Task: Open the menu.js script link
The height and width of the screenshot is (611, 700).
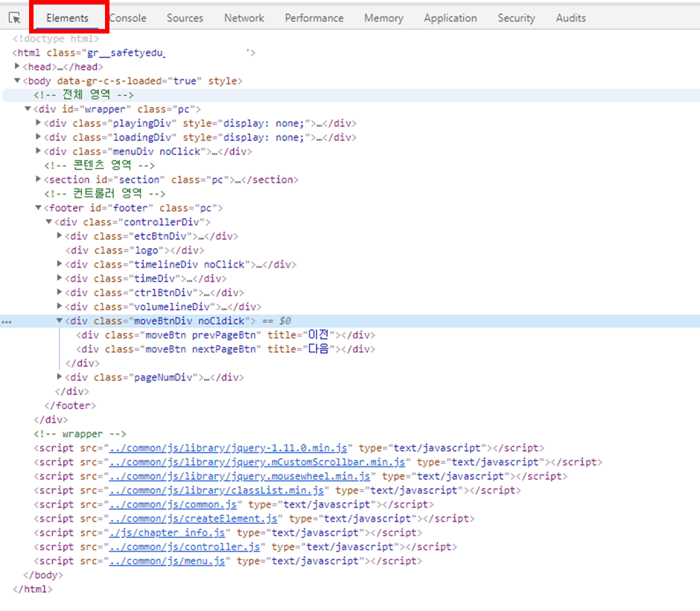Action: 168,561
